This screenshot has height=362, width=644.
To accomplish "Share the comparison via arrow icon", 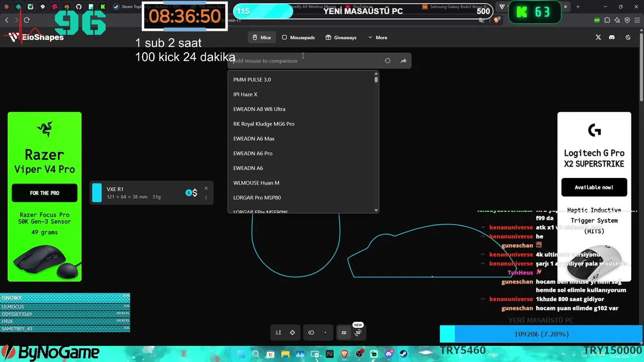I will pos(404,61).
